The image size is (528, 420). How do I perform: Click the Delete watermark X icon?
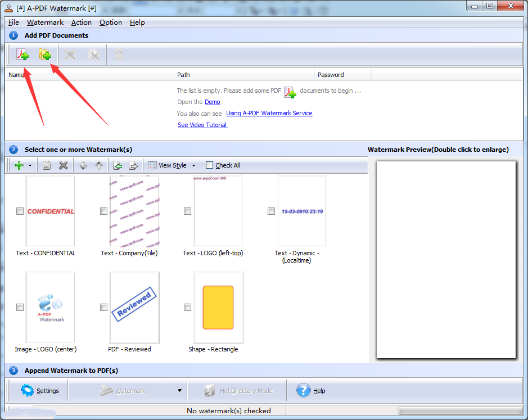pyautogui.click(x=64, y=165)
